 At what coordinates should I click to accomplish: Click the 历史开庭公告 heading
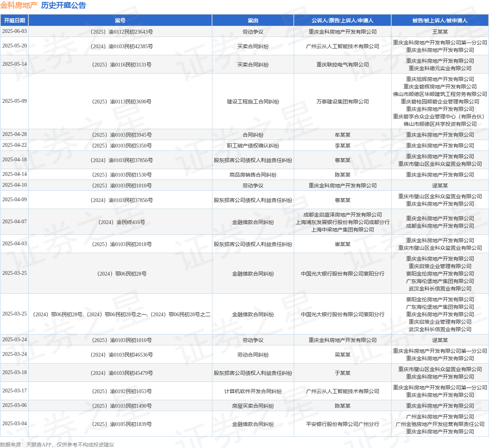click(x=63, y=5)
